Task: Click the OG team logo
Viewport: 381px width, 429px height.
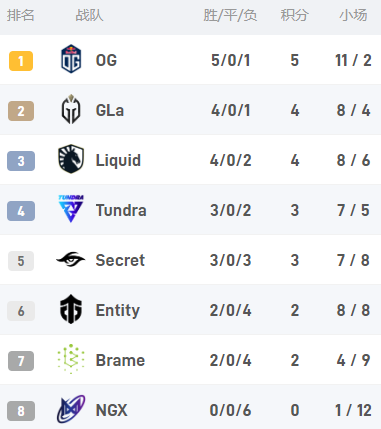Action: tap(71, 59)
